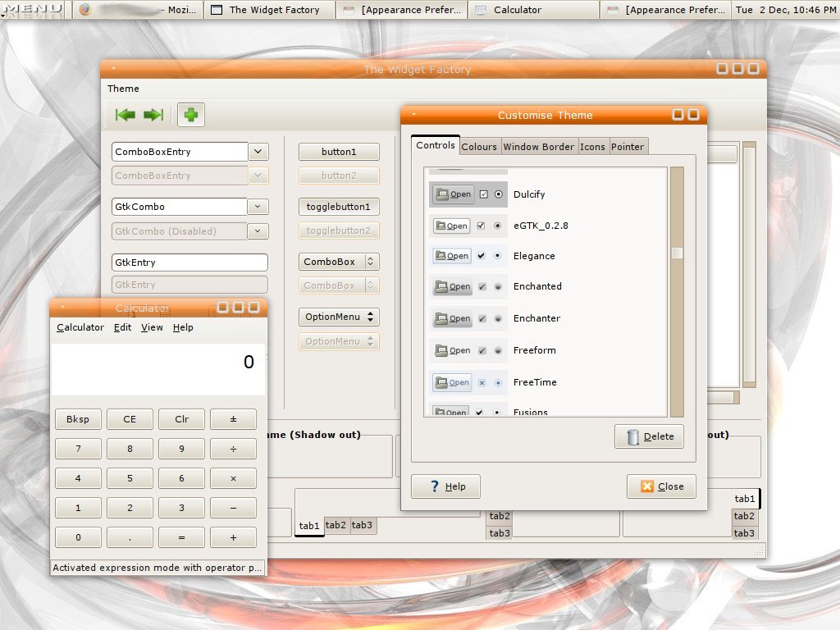This screenshot has height=630, width=840.
Task: Click the green plus toolbar button
Action: click(190, 115)
